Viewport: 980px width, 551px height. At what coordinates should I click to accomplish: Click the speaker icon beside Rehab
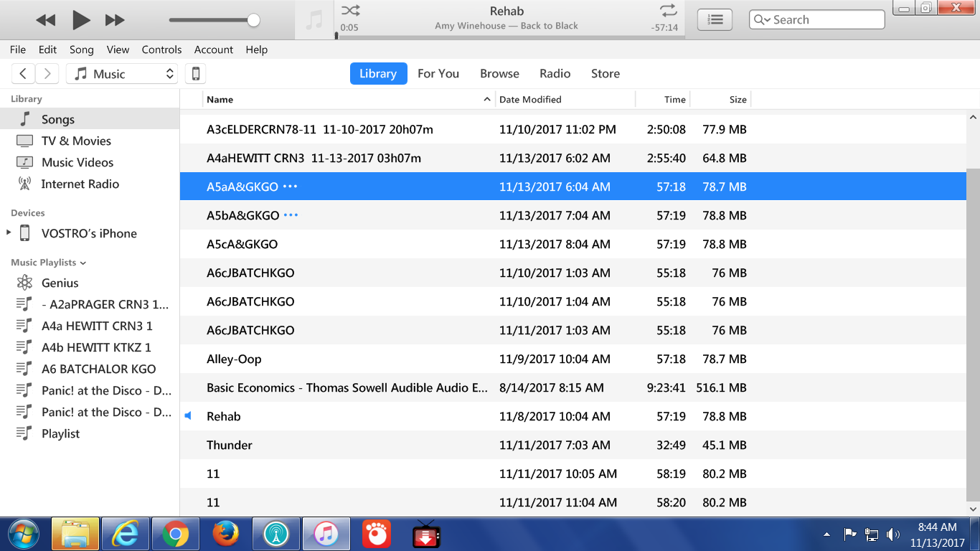188,416
